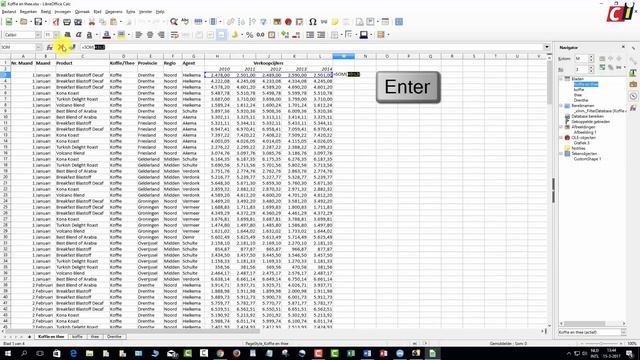640x360 pixels.
Task: Toggle Align right
Action: click(x=161, y=35)
